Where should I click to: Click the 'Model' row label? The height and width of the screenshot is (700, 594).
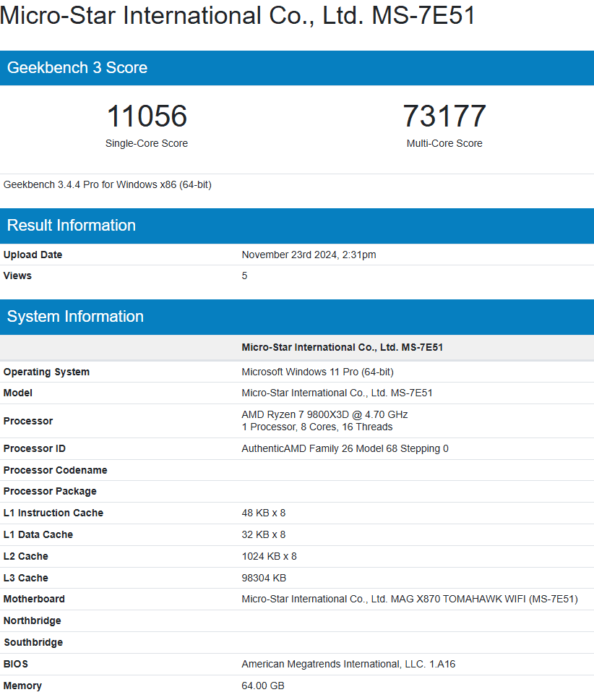pyautogui.click(x=18, y=393)
